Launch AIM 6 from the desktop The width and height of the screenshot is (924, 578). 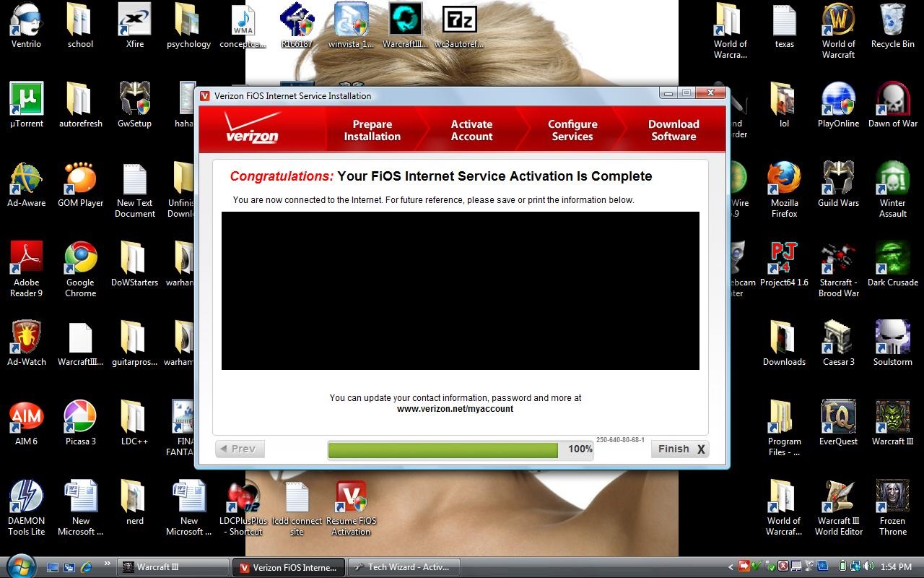coord(26,423)
